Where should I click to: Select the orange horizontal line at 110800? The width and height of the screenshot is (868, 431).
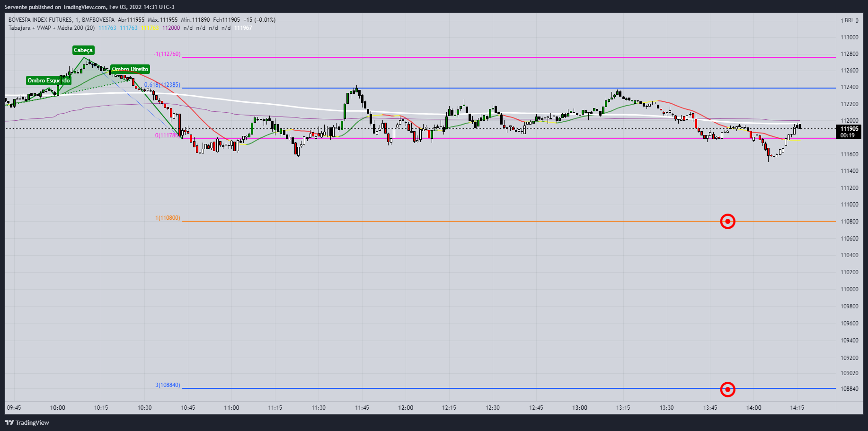[509, 221]
